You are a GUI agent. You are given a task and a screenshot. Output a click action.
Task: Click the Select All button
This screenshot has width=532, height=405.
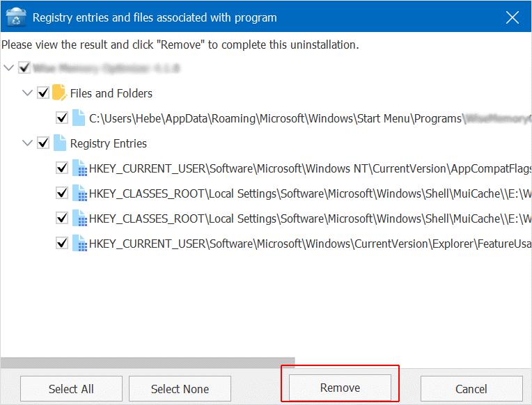pyautogui.click(x=71, y=389)
